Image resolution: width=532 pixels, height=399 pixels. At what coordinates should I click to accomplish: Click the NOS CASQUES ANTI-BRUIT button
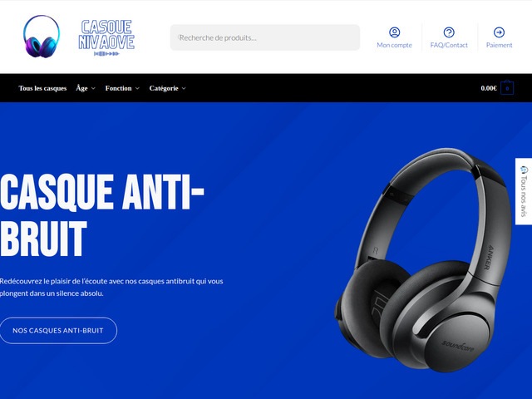[x=58, y=331]
